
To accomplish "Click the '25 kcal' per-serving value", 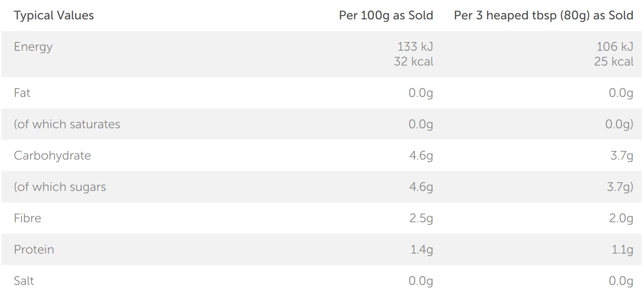I will pyautogui.click(x=613, y=62).
